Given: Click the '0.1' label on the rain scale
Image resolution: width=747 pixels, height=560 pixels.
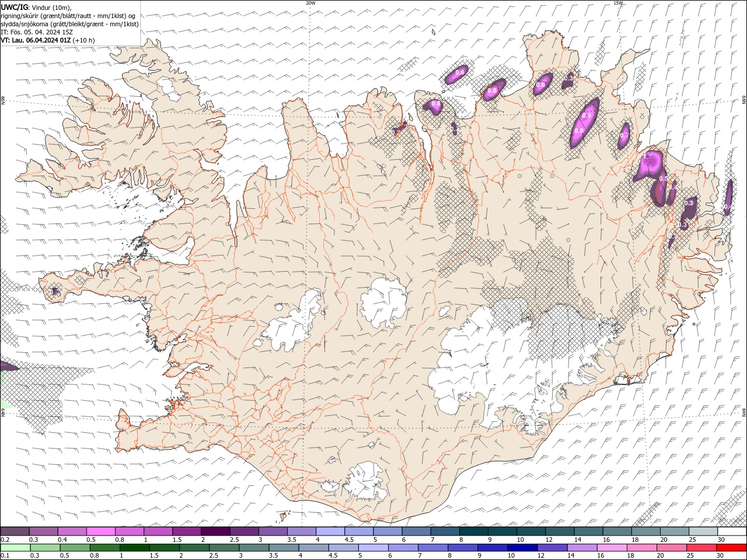Looking at the screenshot, I should [5, 556].
